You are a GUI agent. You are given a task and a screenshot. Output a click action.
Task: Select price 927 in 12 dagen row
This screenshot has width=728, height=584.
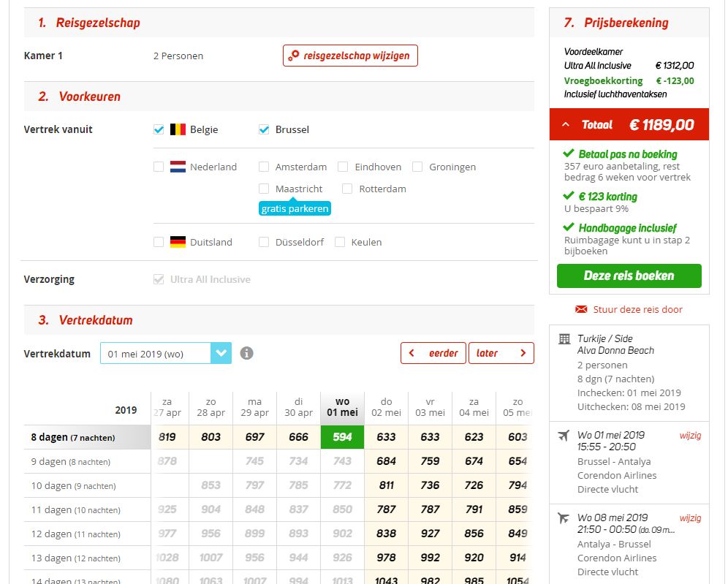point(430,534)
